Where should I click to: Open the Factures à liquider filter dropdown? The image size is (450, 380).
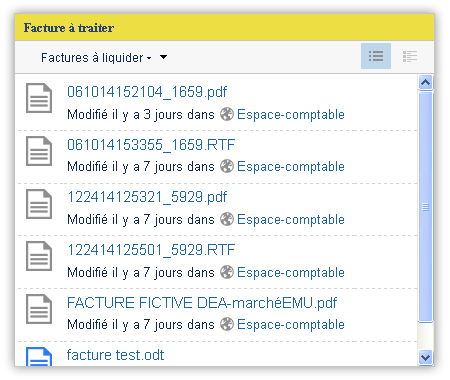tap(96, 58)
